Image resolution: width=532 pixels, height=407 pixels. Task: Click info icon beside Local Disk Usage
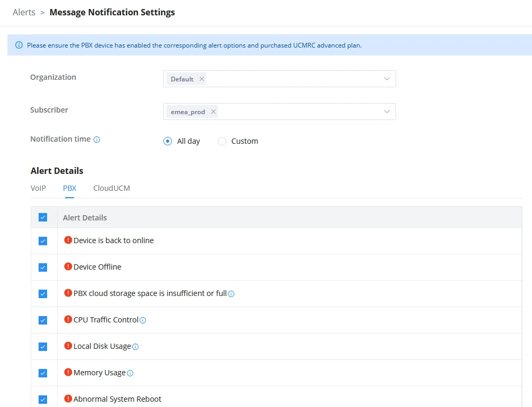tap(135, 347)
